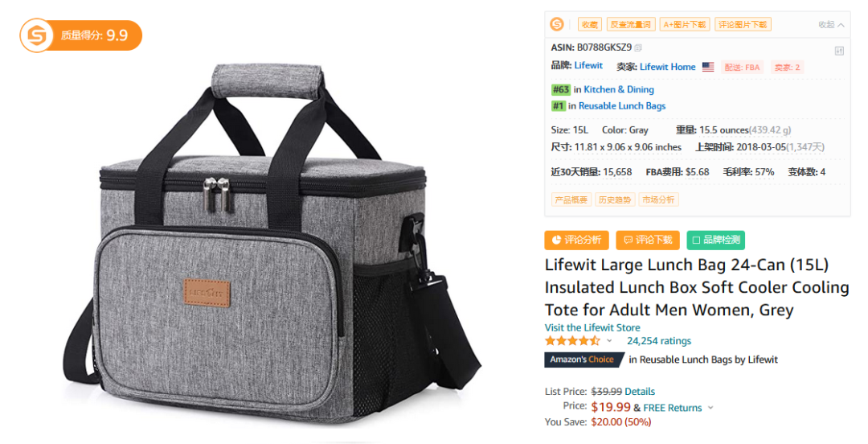Copy the ASIN with the copy icon
Image resolution: width=868 pixels, height=444 pixels.
pyautogui.click(x=638, y=47)
